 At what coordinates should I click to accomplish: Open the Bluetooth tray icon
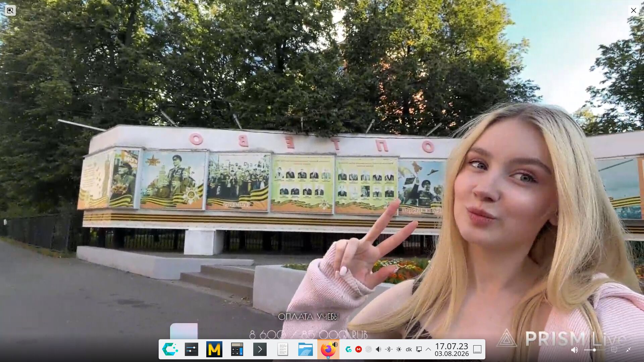coord(389,349)
